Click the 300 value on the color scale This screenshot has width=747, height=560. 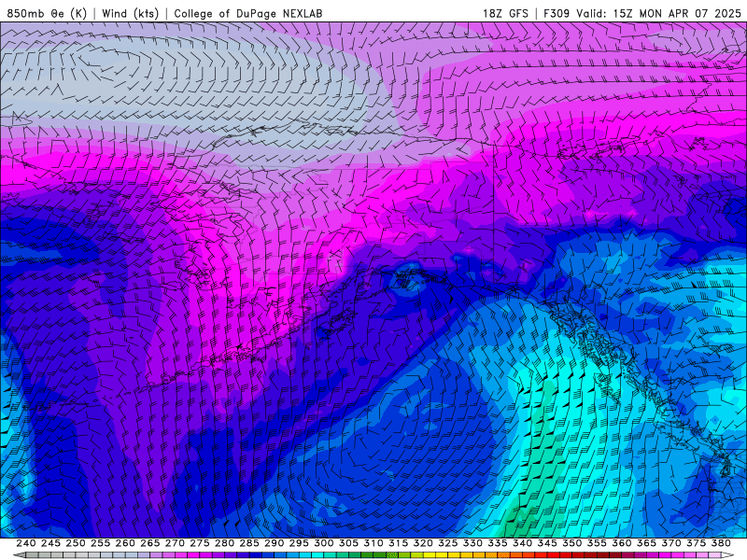(x=323, y=543)
